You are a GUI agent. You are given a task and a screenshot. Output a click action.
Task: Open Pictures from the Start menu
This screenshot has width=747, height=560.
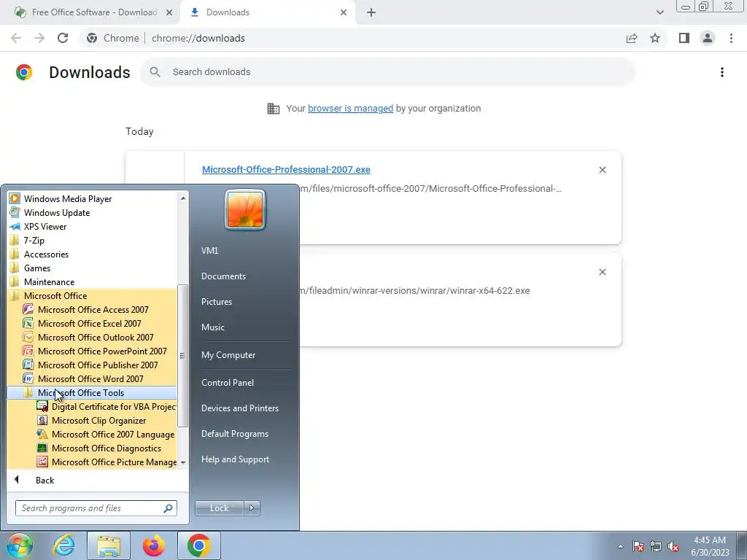(216, 301)
